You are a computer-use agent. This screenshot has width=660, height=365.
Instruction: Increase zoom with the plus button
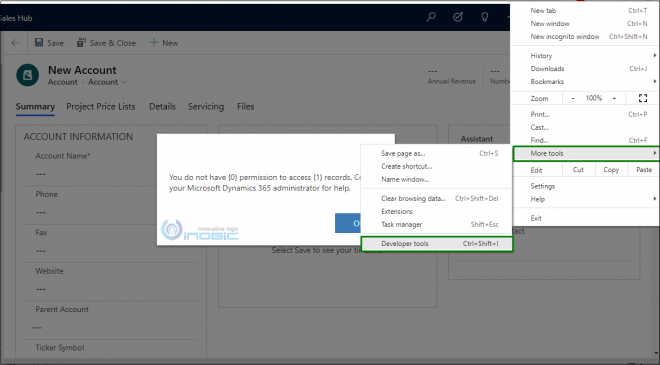(614, 98)
